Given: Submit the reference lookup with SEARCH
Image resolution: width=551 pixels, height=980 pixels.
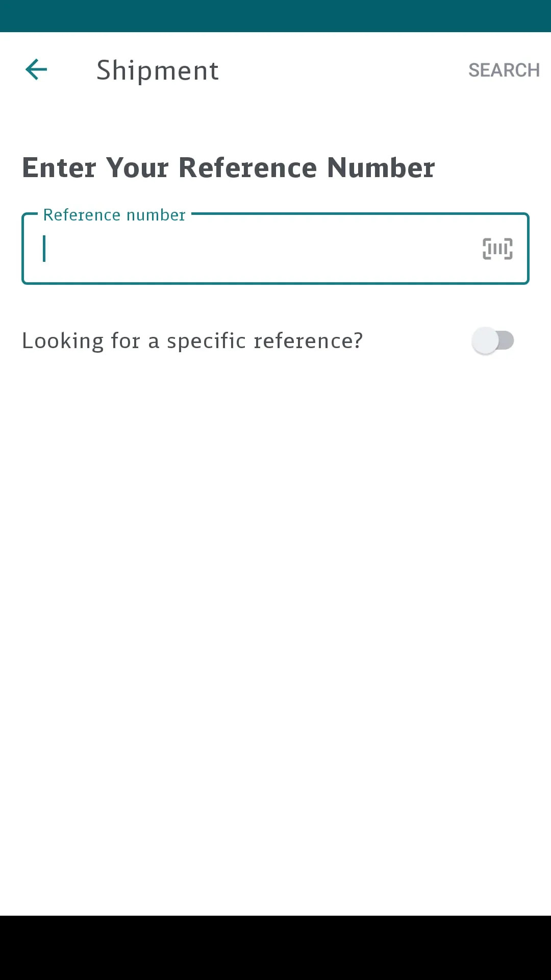Looking at the screenshot, I should [x=504, y=70].
